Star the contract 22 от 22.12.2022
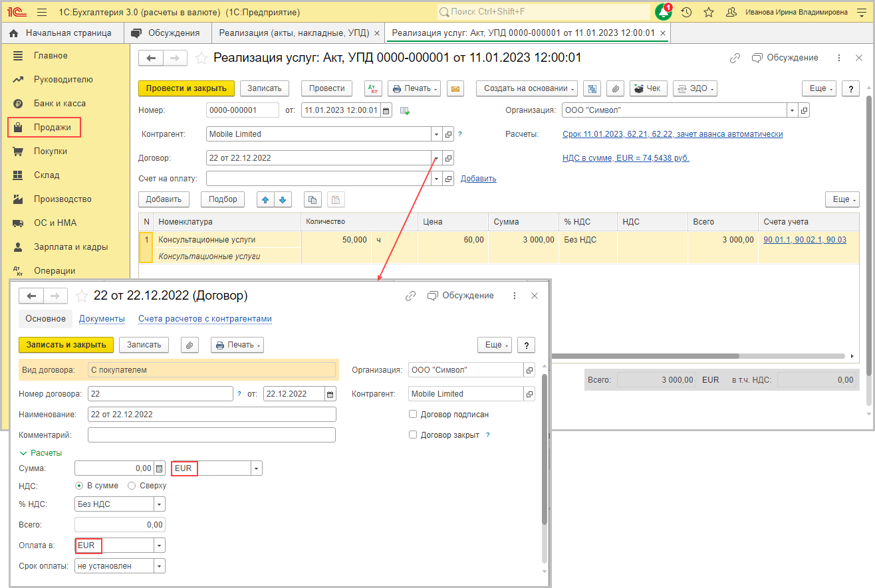 tap(82, 296)
